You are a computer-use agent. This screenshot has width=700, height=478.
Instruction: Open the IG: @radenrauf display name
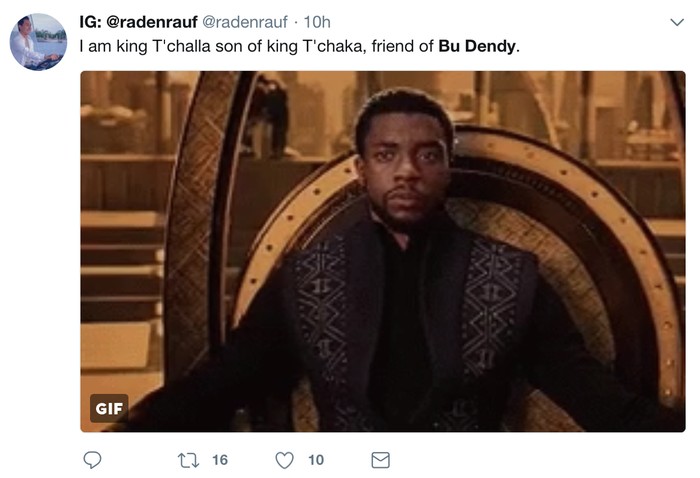[138, 22]
